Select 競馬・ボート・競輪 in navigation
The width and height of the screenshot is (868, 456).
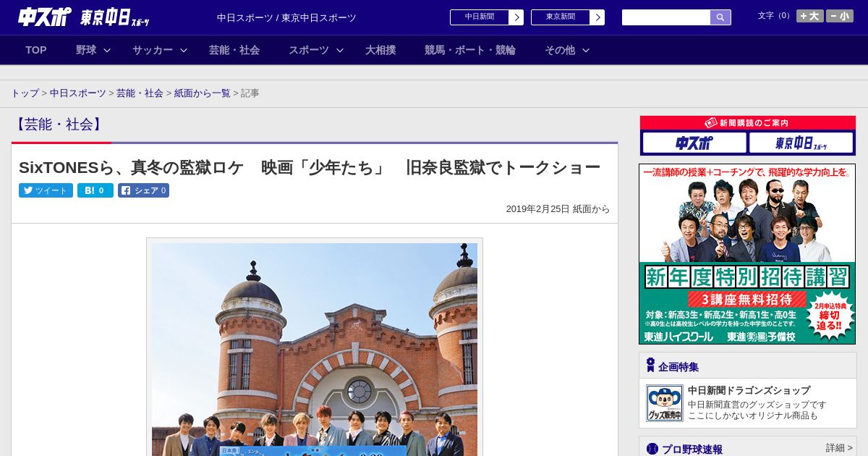(x=469, y=50)
